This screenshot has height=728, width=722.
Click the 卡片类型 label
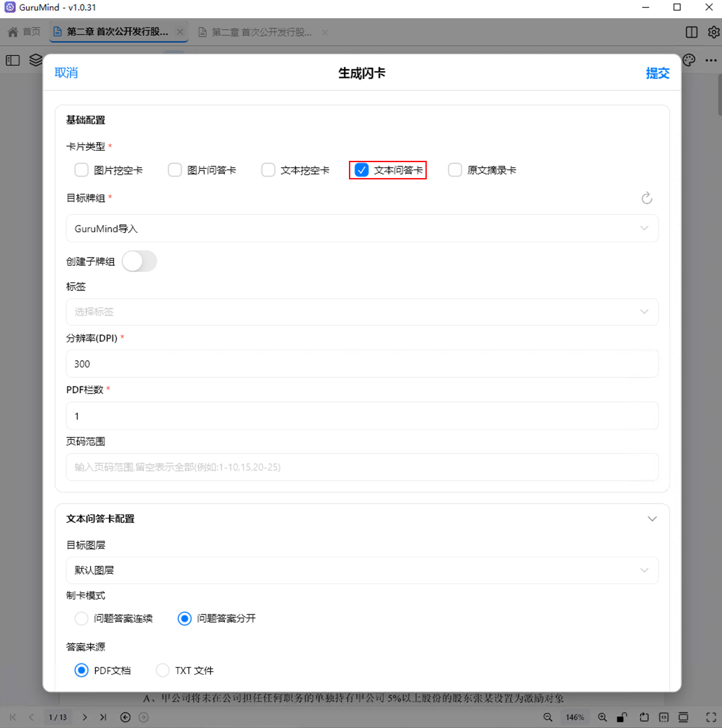[86, 147]
